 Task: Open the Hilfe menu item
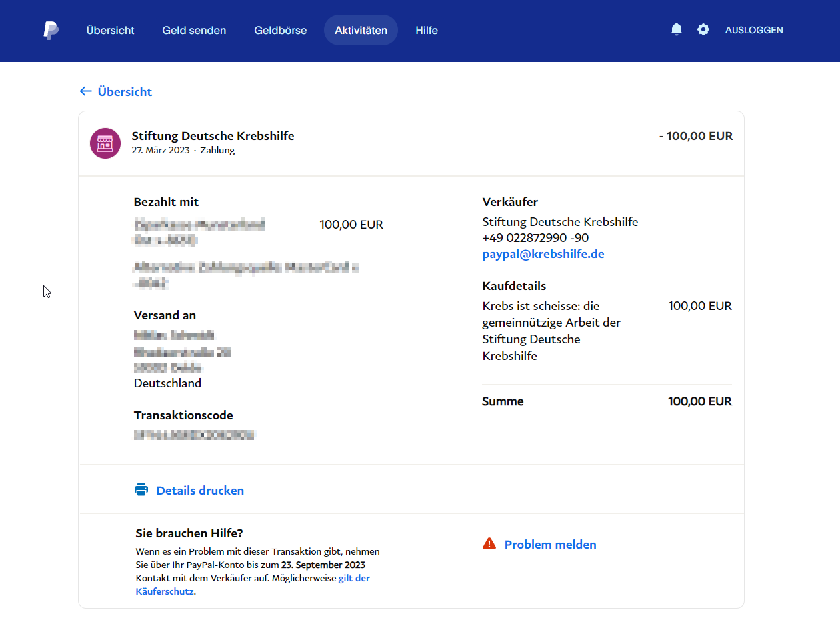point(427,31)
